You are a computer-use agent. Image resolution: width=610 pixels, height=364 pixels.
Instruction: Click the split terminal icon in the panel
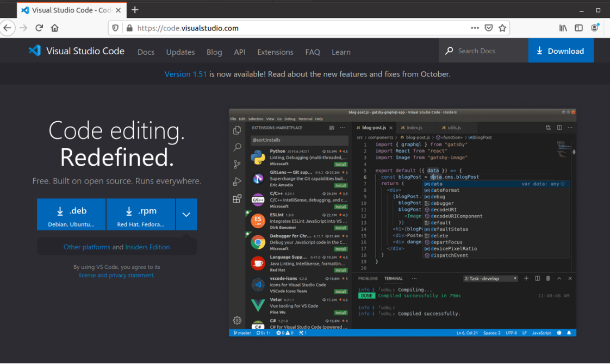(x=537, y=278)
